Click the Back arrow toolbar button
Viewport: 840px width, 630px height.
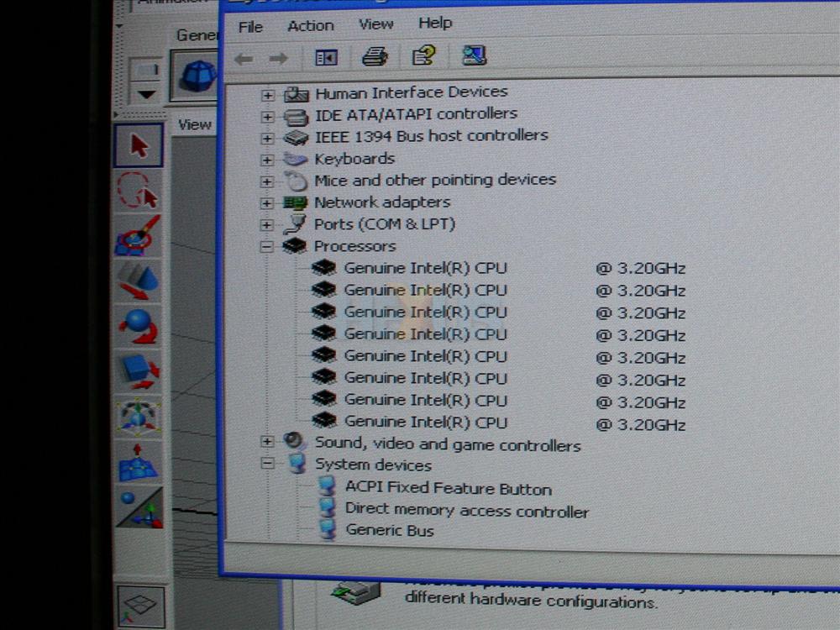[244, 59]
